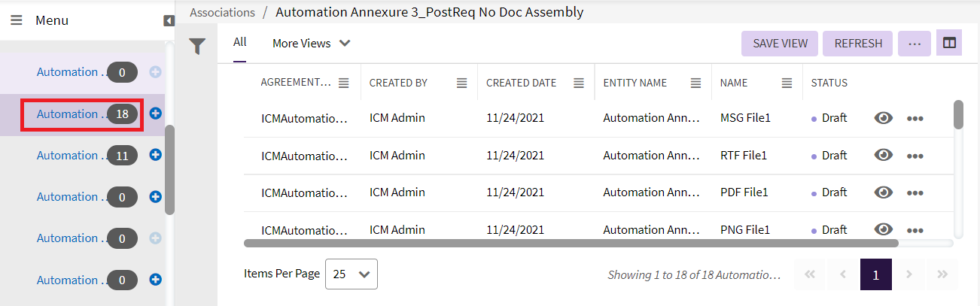Screen dimensions: 980x306
Task: Toggle the column layout view icon
Action: click(x=949, y=44)
